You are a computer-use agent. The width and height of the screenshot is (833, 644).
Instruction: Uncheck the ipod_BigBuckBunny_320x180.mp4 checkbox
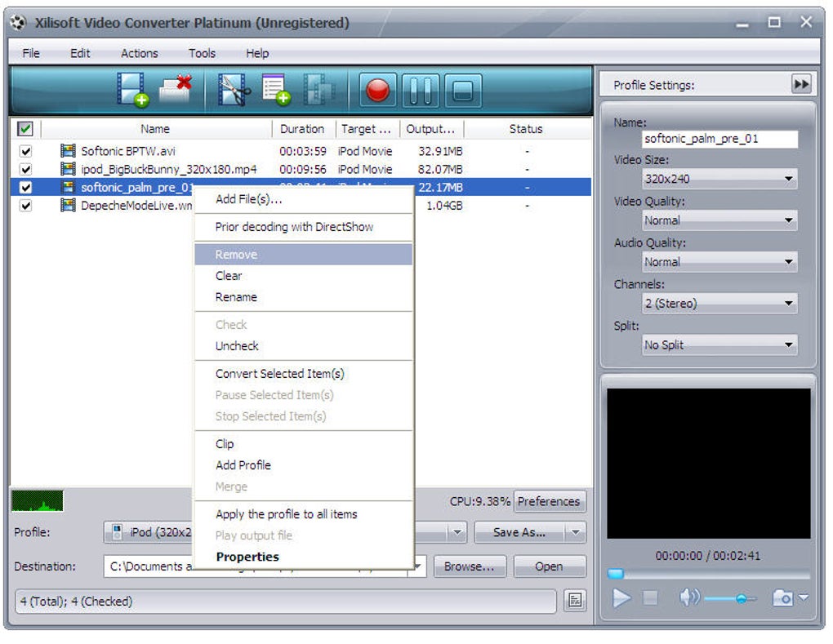(x=25, y=169)
